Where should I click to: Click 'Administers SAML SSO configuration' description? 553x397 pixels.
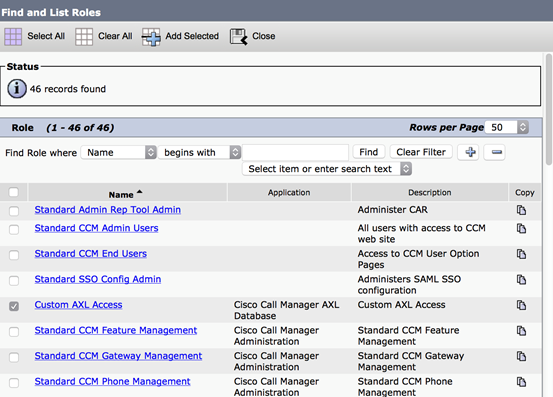pyautogui.click(x=409, y=285)
